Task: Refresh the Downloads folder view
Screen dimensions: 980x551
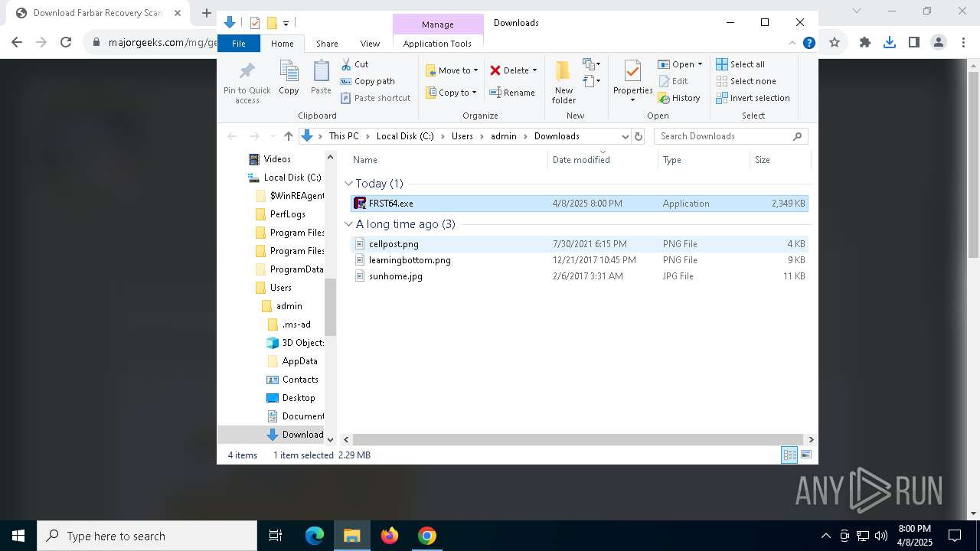Action: (x=639, y=136)
